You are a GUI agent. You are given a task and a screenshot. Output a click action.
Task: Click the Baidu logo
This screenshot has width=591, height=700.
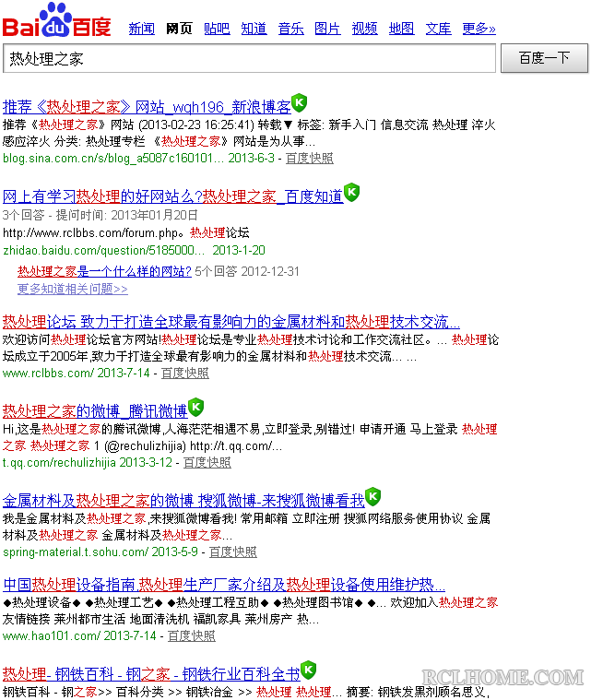(56, 19)
